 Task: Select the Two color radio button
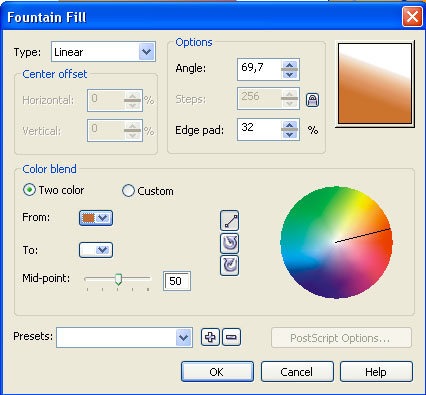[29, 190]
